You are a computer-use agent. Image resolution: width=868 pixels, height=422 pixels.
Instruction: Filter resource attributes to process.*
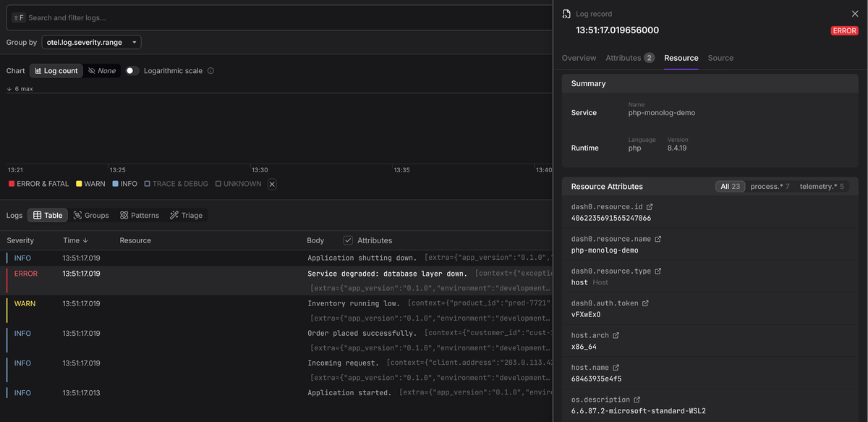click(770, 186)
